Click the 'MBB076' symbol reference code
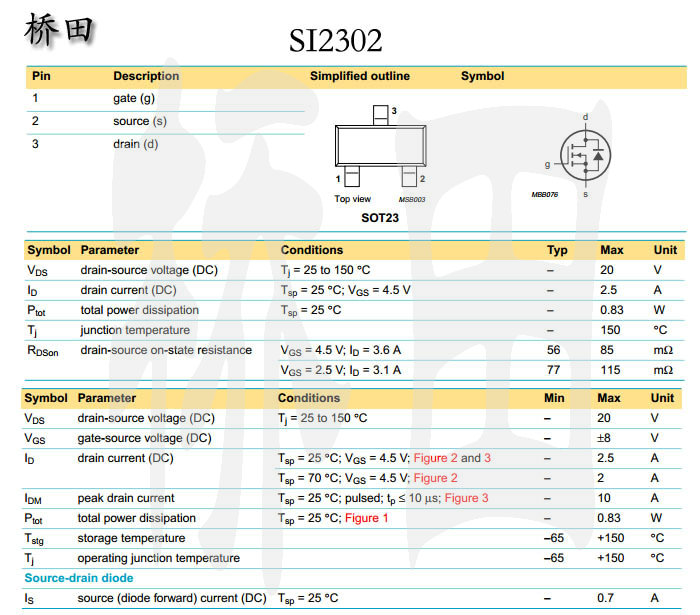 pos(545,195)
